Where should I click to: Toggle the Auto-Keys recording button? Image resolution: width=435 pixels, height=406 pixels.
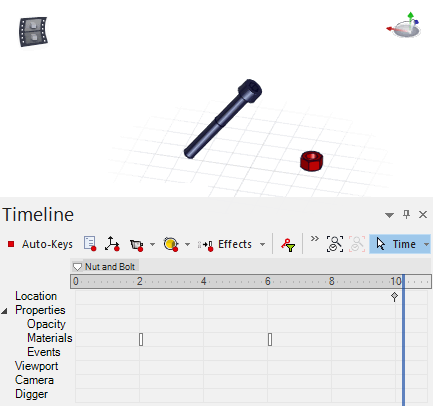40,244
